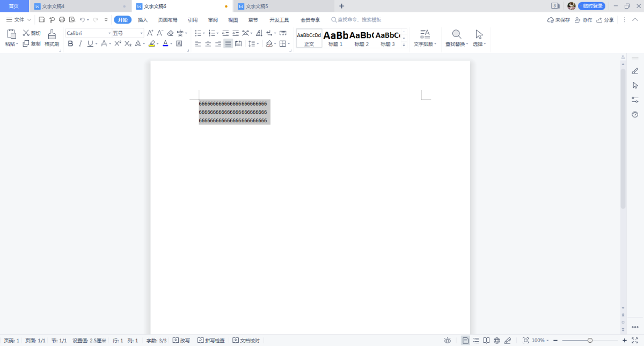This screenshot has height=346, width=644.
Task: Click the numbered list icon
Action: click(x=212, y=33)
